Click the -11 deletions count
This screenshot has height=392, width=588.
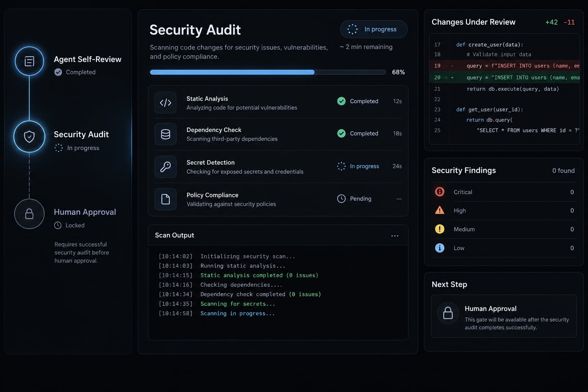coord(569,22)
